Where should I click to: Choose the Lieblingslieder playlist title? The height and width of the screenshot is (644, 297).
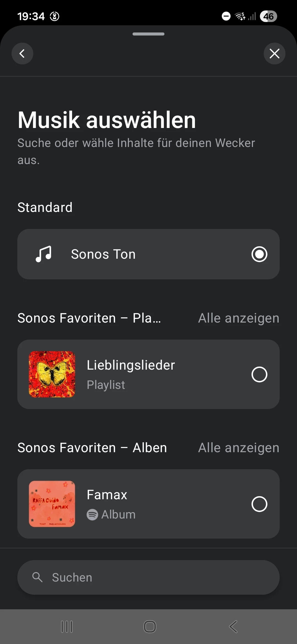tap(131, 365)
